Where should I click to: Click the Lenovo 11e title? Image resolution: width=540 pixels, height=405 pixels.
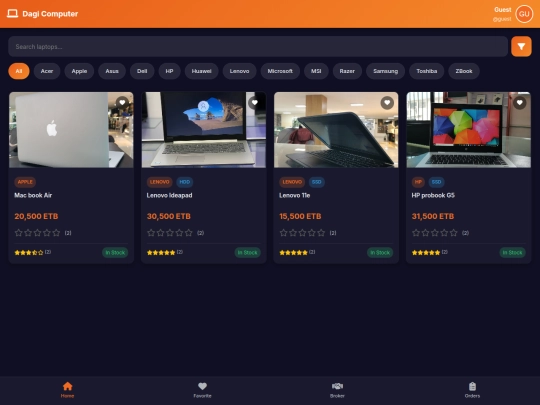tap(294, 195)
